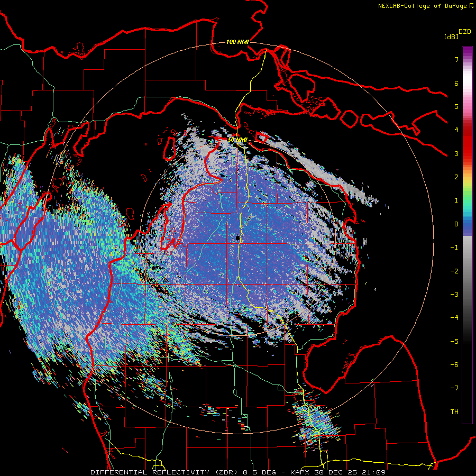The width and height of the screenshot is (476, 476).
Task: Click the "4" value on the dB scale
Action: click(456, 130)
